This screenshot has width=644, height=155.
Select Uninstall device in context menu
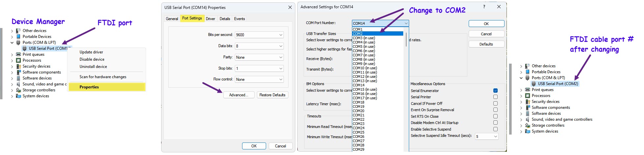[x=93, y=67]
